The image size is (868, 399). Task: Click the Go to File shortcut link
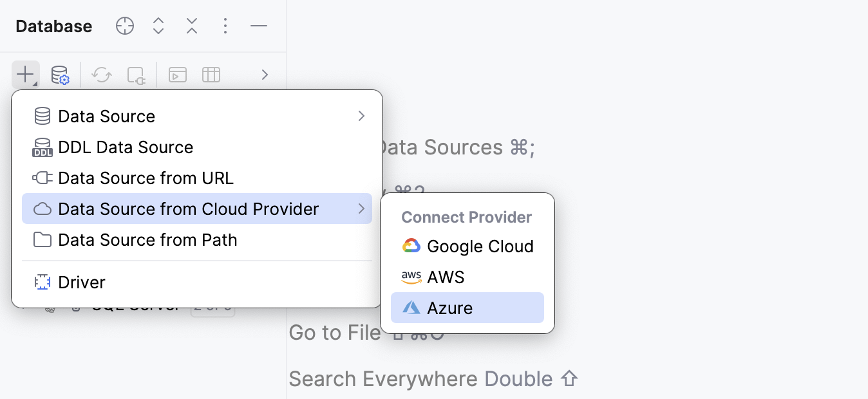334,332
